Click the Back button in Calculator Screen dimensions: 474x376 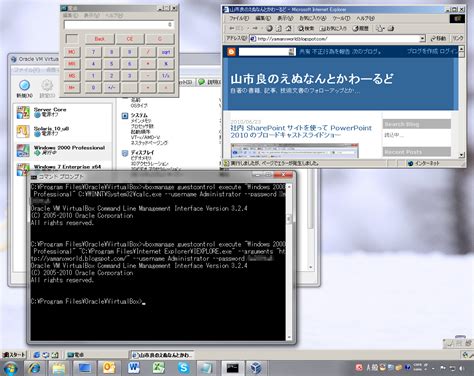tap(100, 39)
